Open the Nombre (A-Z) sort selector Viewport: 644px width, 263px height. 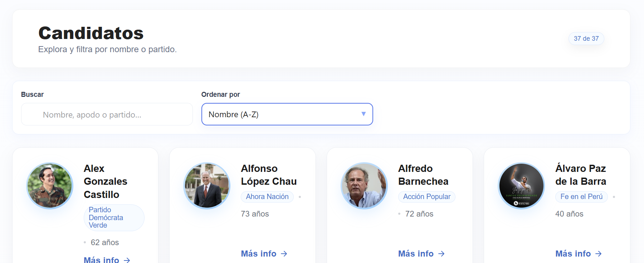(x=287, y=114)
